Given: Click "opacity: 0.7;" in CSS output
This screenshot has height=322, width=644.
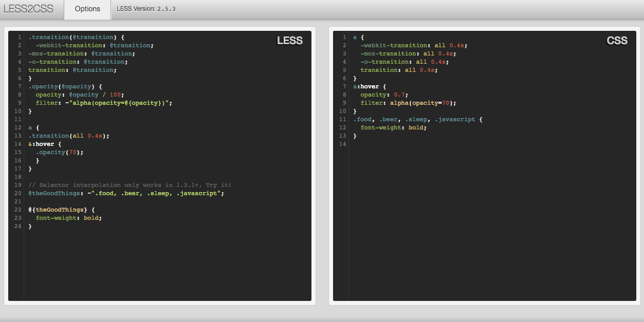Looking at the screenshot, I should point(384,94).
